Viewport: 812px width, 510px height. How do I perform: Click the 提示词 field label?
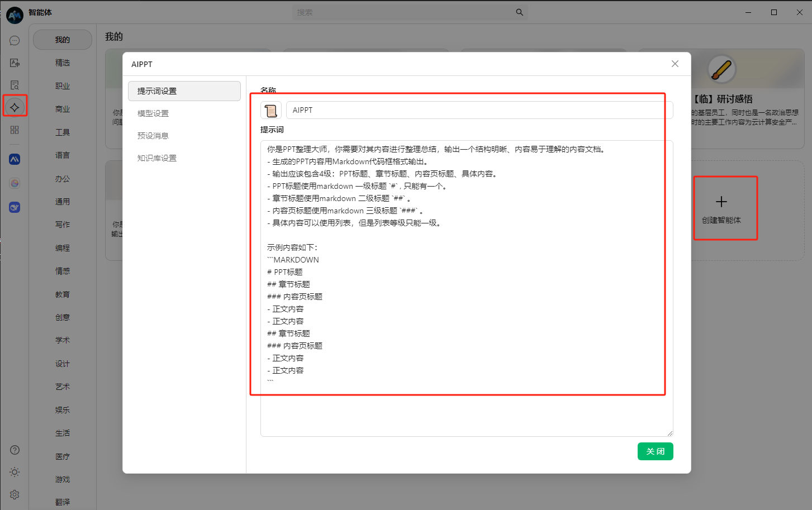(272, 130)
